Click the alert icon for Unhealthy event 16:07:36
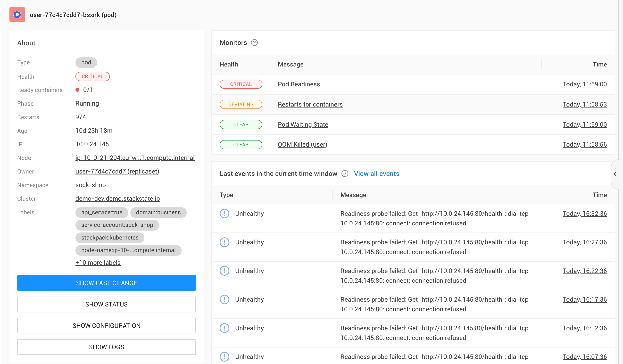Screen dimensions: 623x364 click(x=224, y=357)
